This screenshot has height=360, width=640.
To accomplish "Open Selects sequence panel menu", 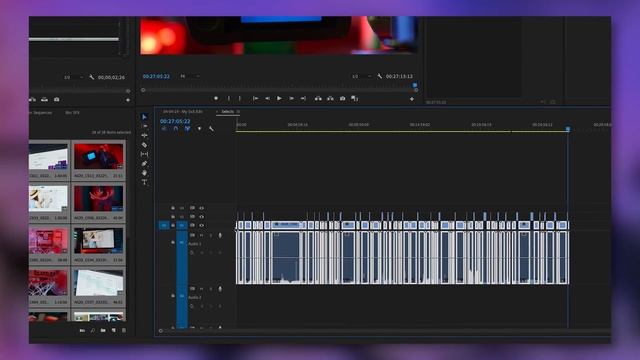I will pos(238,111).
